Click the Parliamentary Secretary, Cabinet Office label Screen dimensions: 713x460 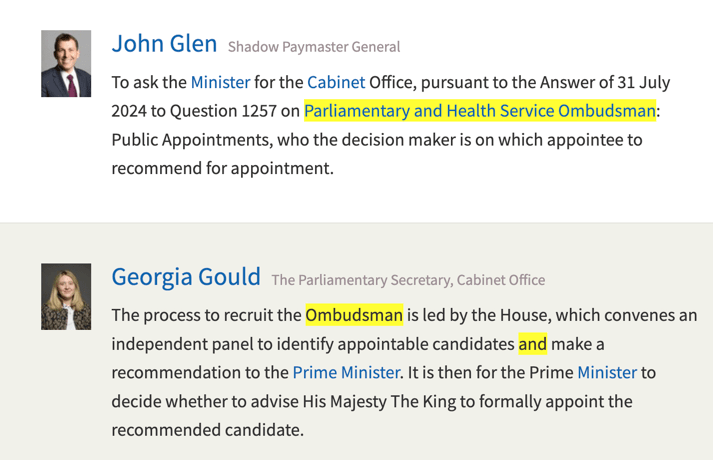[x=409, y=280]
